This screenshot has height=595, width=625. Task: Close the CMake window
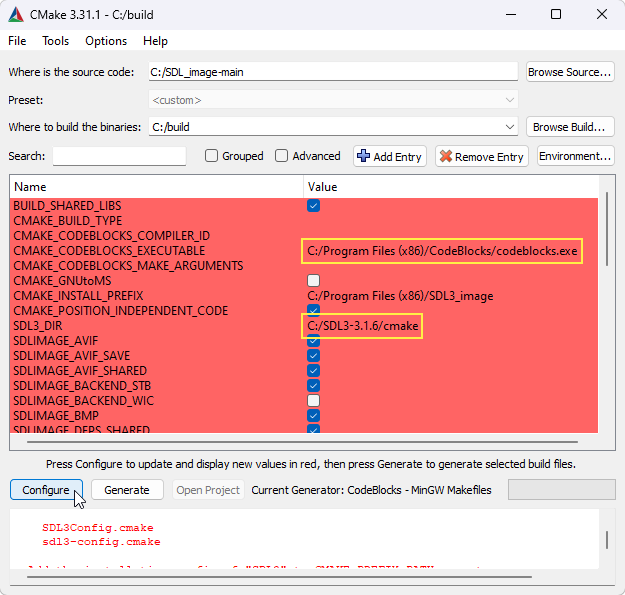coord(602,15)
